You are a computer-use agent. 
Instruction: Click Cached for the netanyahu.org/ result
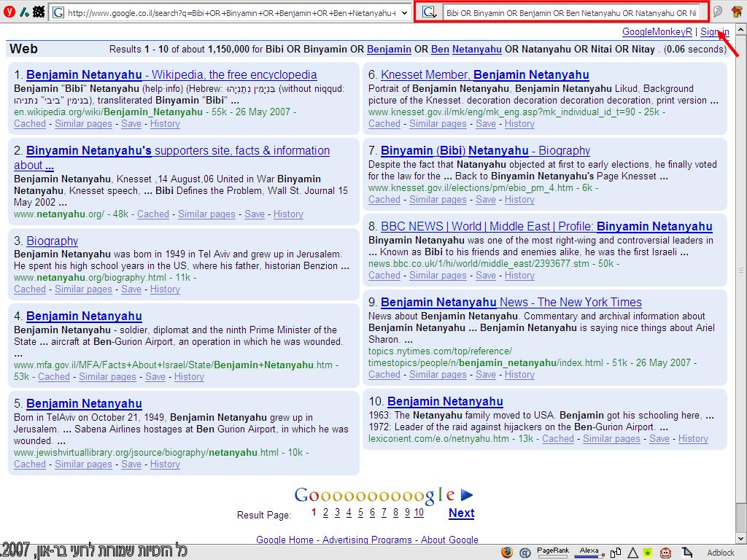coord(153,214)
